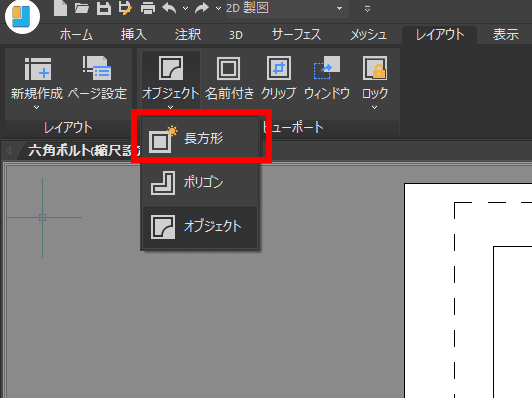The image size is (532, 398).
Task: Expand the Redo history arrow
Action: [x=218, y=8]
